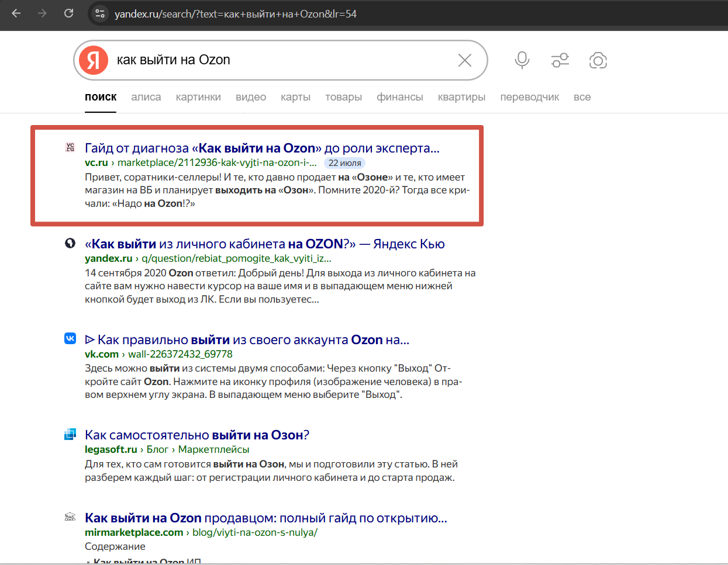
Task: Show all services via the все tab
Action: 582,97
